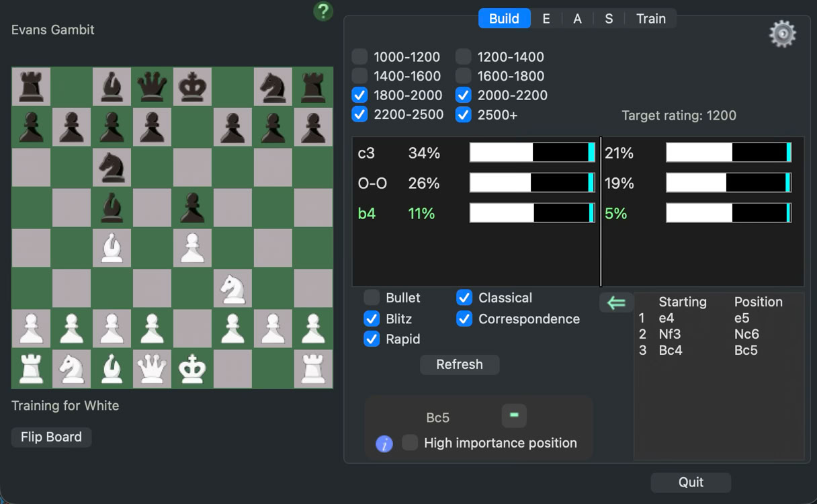This screenshot has width=817, height=504.
Task: Switch to the E tab
Action: point(546,19)
